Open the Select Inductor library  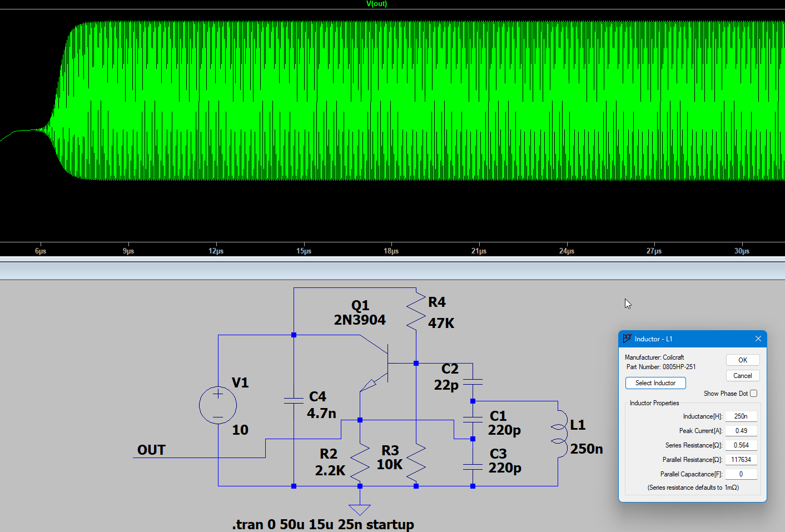pyautogui.click(x=655, y=383)
